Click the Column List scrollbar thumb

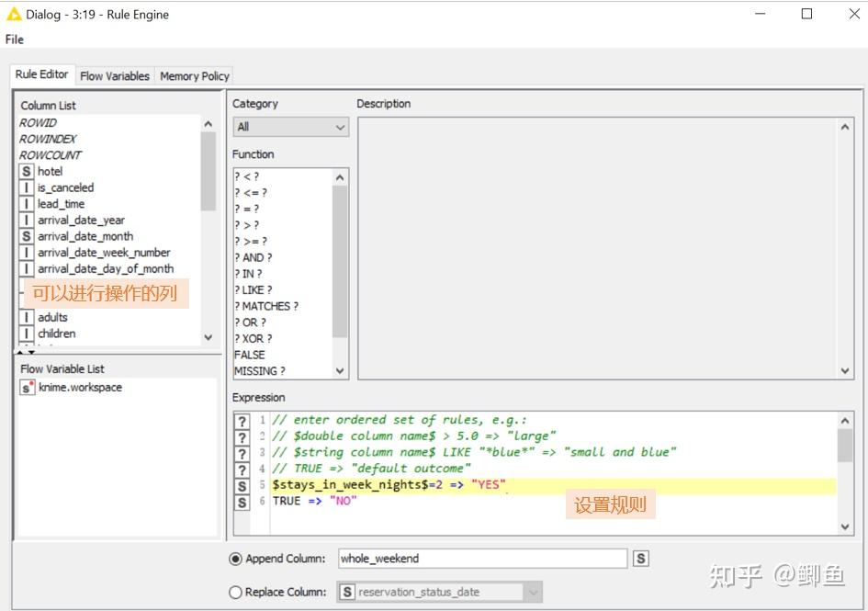tap(209, 171)
